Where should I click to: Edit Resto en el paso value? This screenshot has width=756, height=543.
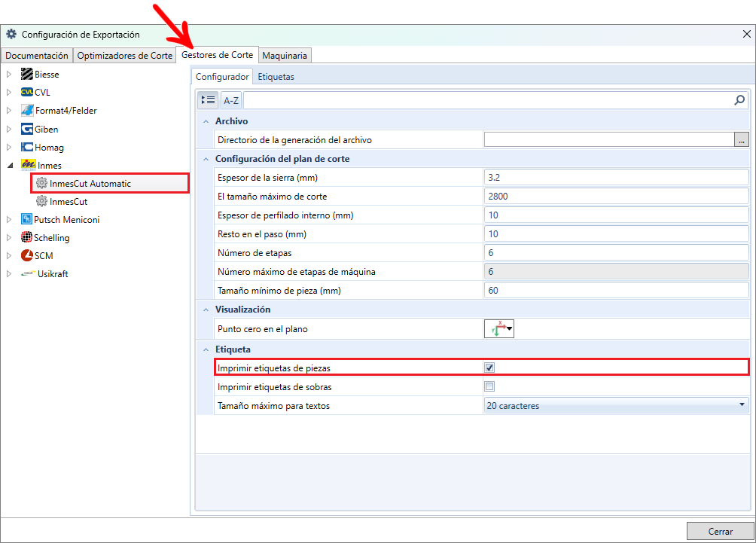pos(616,234)
